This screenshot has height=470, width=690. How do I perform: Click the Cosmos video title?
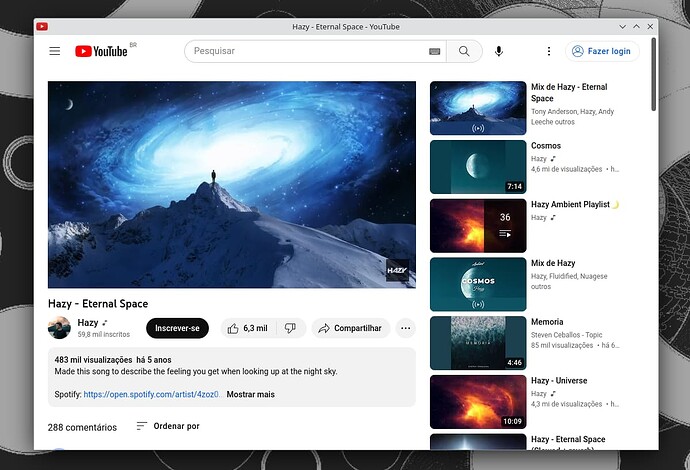click(546, 146)
